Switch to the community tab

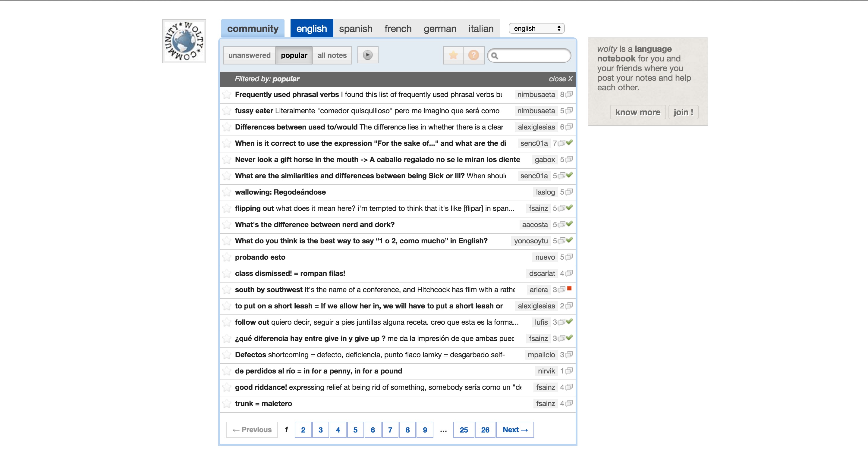253,29
